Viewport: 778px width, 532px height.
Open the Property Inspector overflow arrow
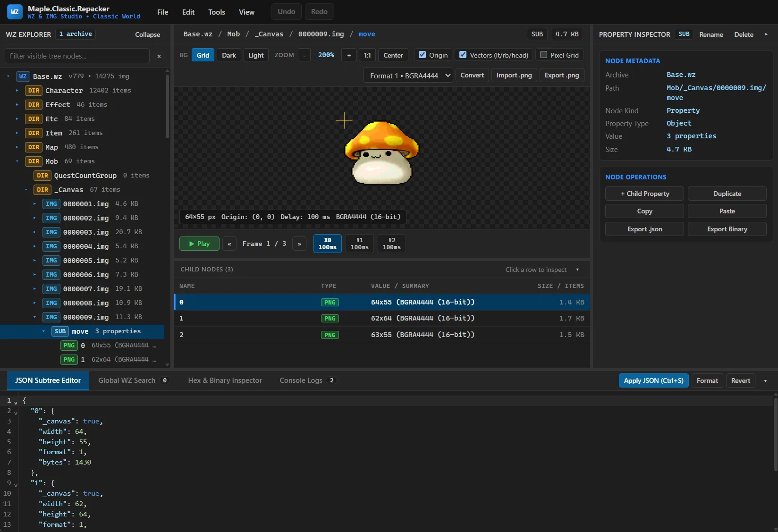point(766,34)
